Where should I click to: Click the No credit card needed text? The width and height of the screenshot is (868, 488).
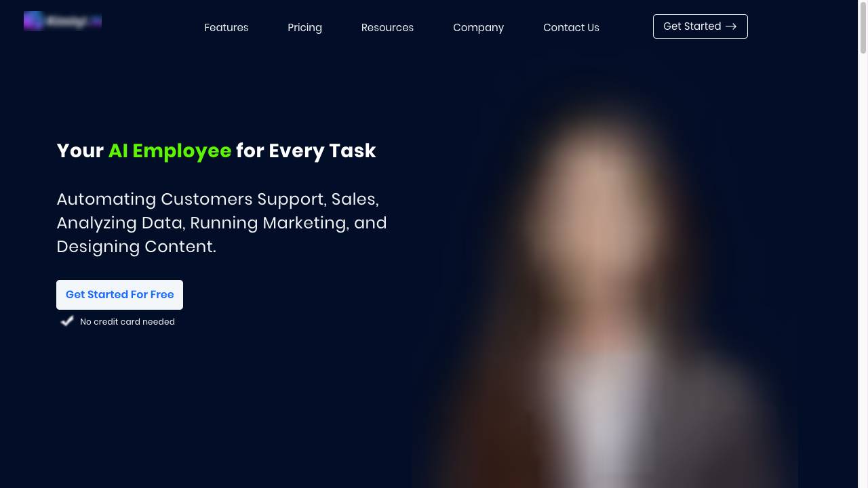click(127, 322)
